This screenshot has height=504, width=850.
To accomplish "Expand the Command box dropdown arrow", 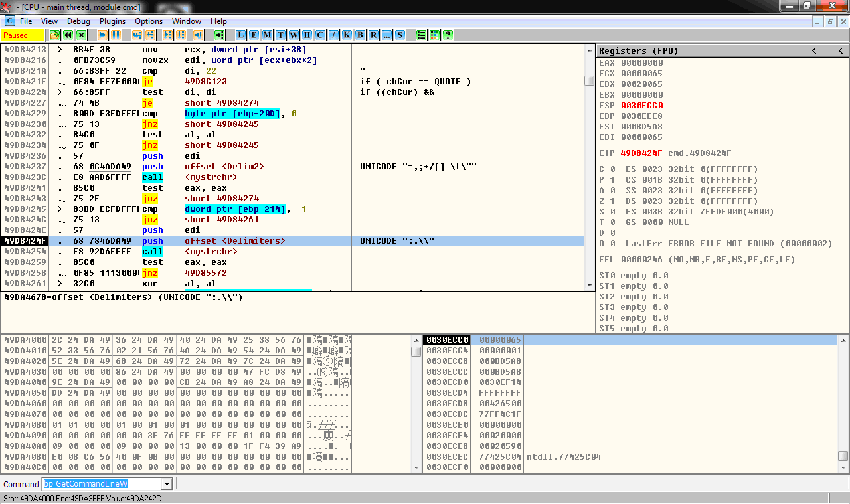I will [167, 484].
